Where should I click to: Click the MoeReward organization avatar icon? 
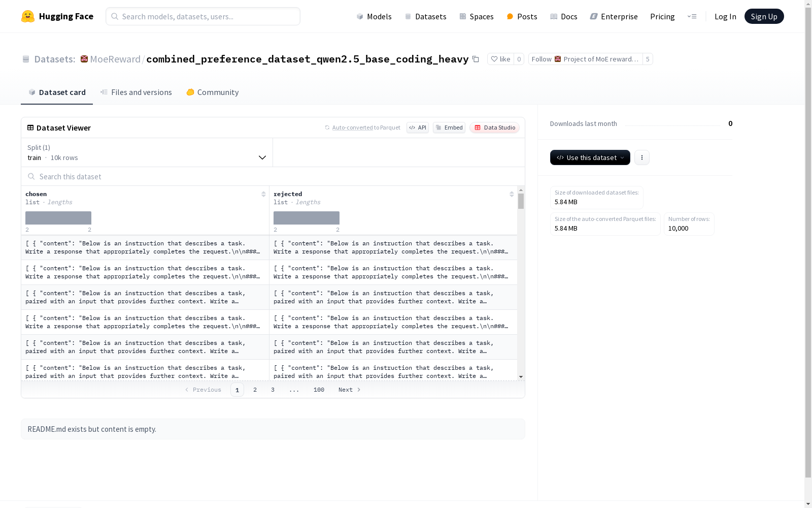pyautogui.click(x=84, y=59)
